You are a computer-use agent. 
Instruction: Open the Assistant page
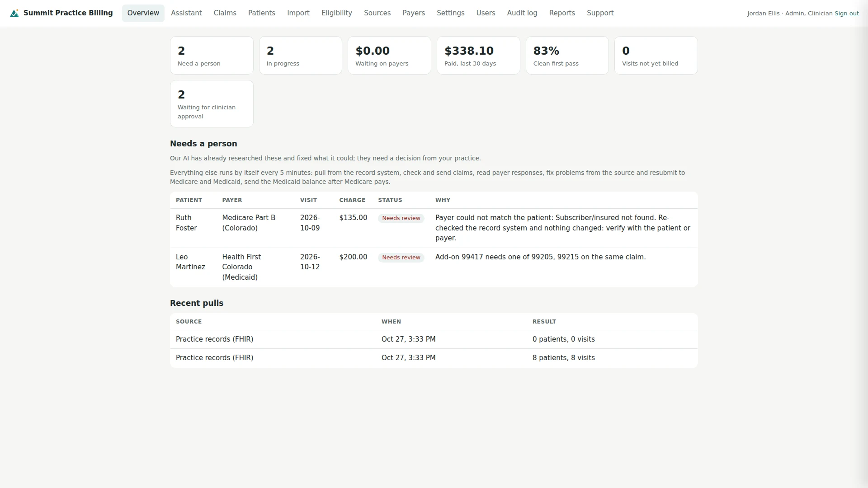click(x=186, y=13)
